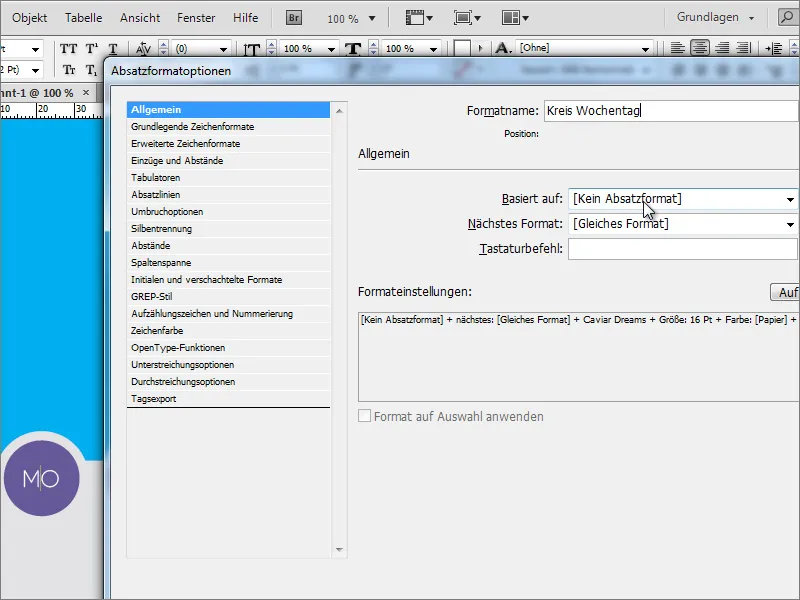This screenshot has width=800, height=600.
Task: Select Grundlegende Zeichenformate category
Action: pos(229,127)
